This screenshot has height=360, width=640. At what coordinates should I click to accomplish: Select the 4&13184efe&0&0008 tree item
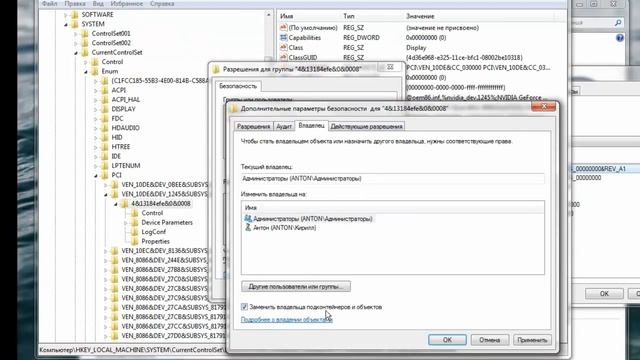(161, 204)
